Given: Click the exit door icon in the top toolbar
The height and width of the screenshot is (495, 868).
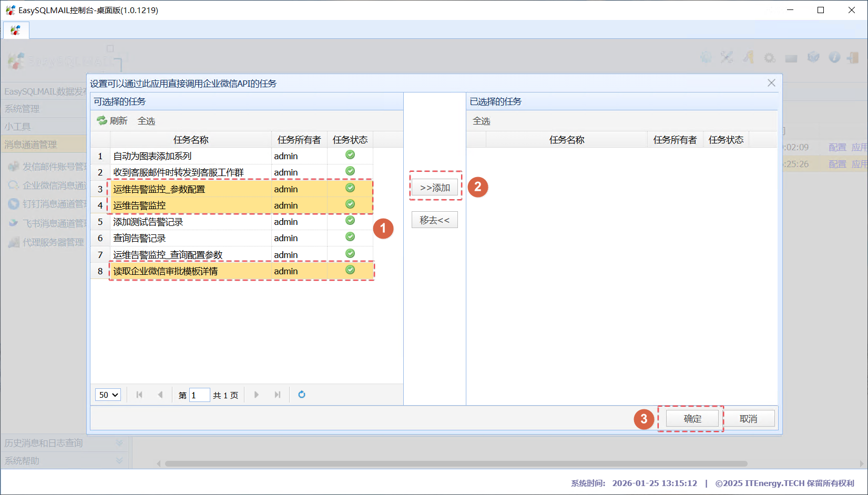Looking at the screenshot, I should tap(853, 58).
